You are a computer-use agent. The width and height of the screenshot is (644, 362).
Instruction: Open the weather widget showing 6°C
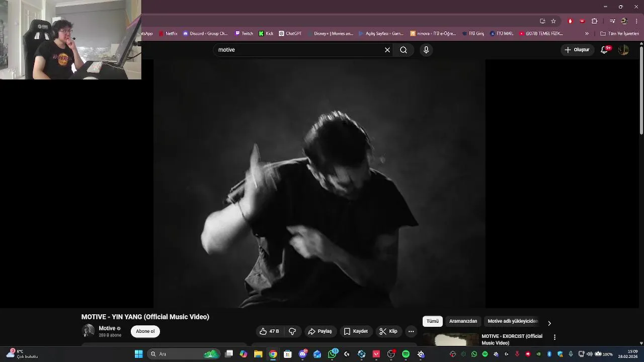(x=23, y=354)
